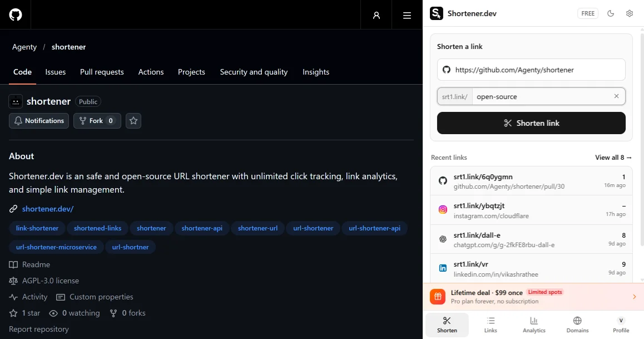
Task: Open Custom properties link
Action: click(x=95, y=297)
